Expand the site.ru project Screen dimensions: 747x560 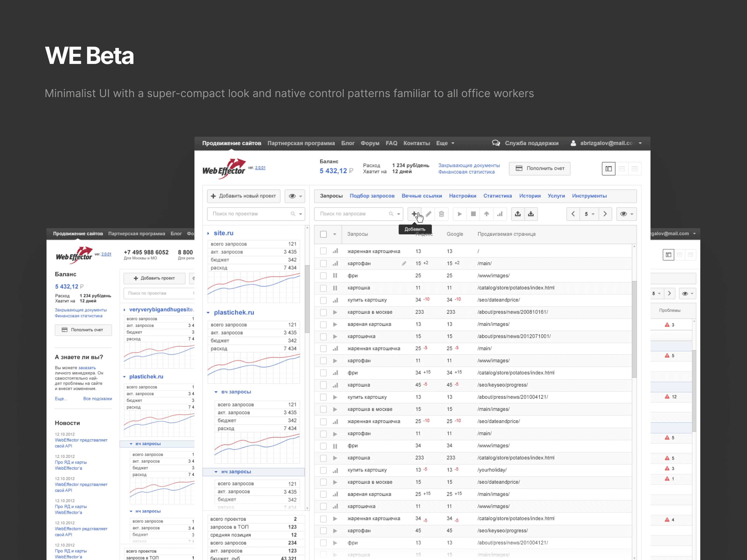[208, 233]
